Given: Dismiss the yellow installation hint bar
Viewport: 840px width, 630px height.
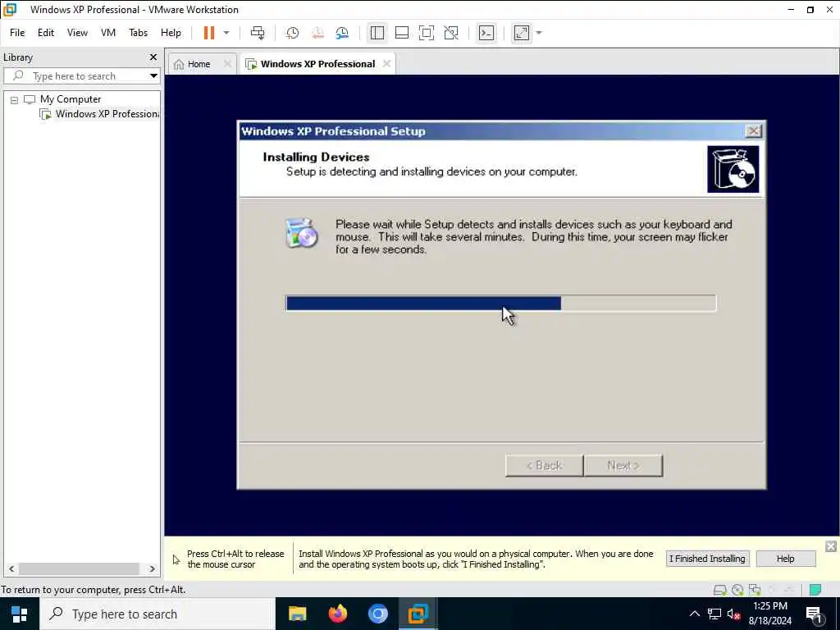Looking at the screenshot, I should (x=831, y=546).
